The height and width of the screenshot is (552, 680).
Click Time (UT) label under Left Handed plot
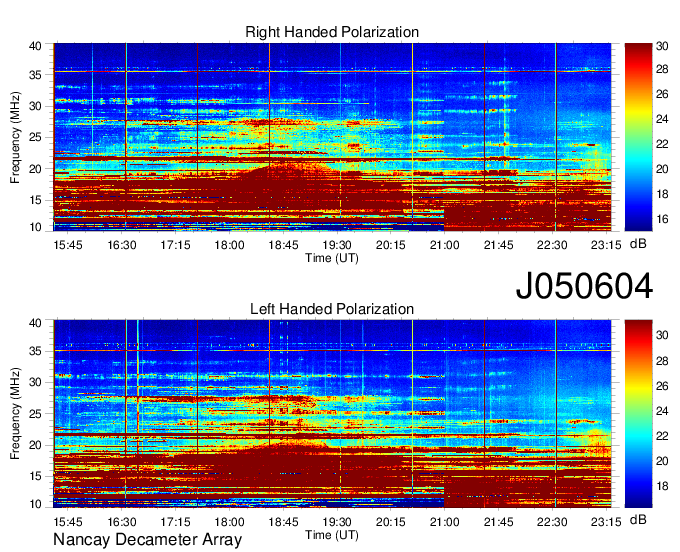pos(332,535)
